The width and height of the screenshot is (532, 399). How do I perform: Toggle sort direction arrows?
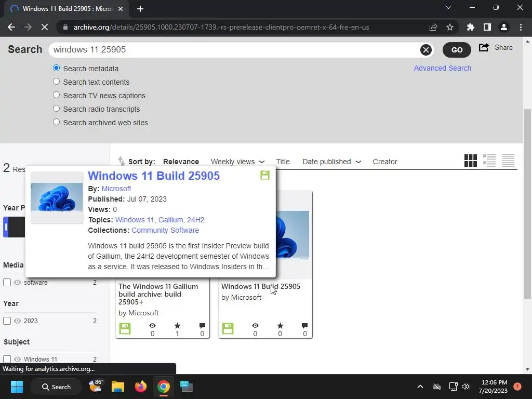coord(121,161)
